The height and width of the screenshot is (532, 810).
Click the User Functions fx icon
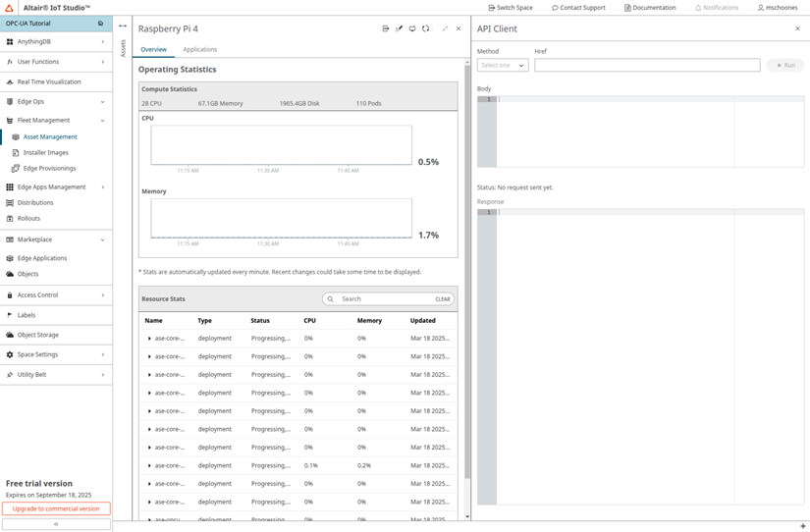point(10,62)
